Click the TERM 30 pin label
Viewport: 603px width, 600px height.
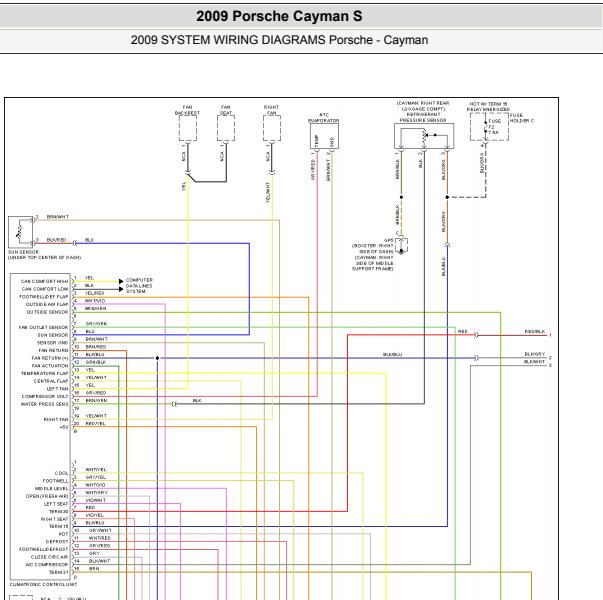click(x=58, y=512)
